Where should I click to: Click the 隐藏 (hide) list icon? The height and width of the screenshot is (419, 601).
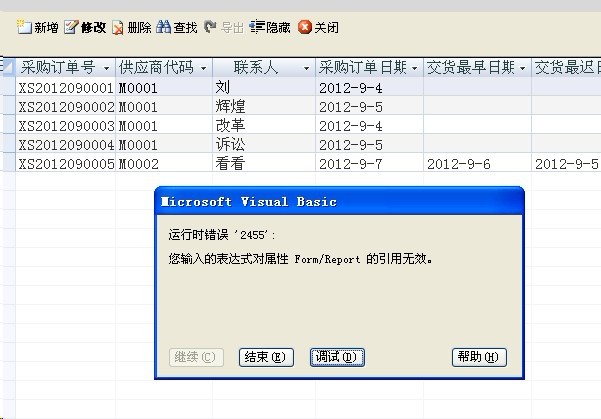pos(257,27)
